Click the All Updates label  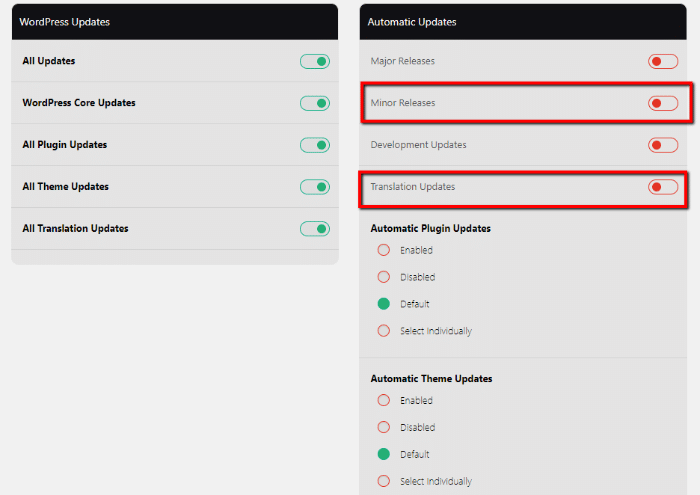(x=49, y=61)
